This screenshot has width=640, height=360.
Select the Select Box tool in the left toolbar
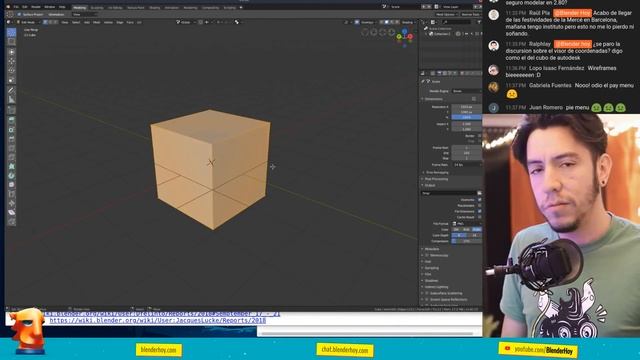[11, 42]
